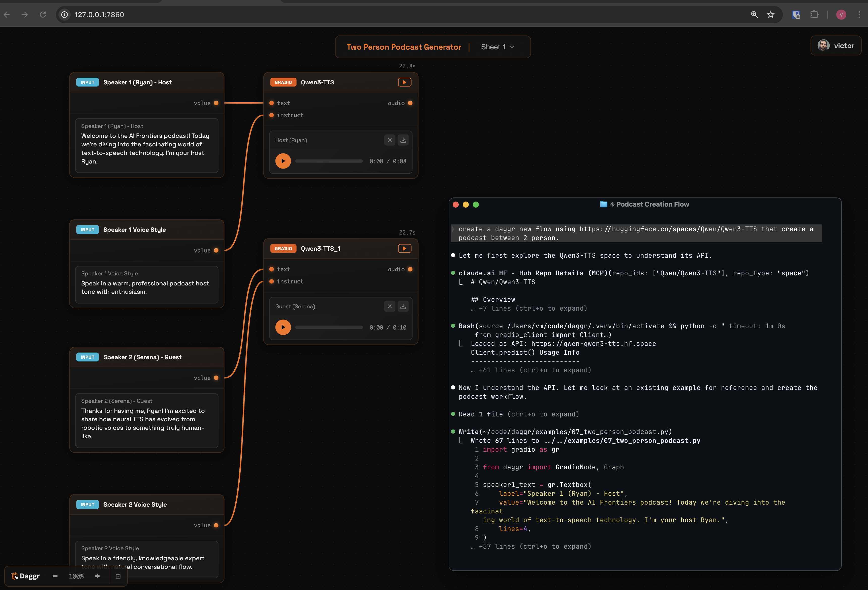This screenshot has height=590, width=868.
Task: Click the instruct input port on Qwen3-TTS_1
Action: pos(271,281)
